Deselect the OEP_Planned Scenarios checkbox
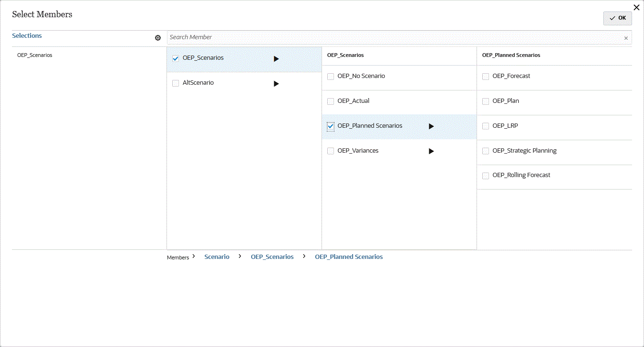This screenshot has width=644, height=347. point(331,126)
